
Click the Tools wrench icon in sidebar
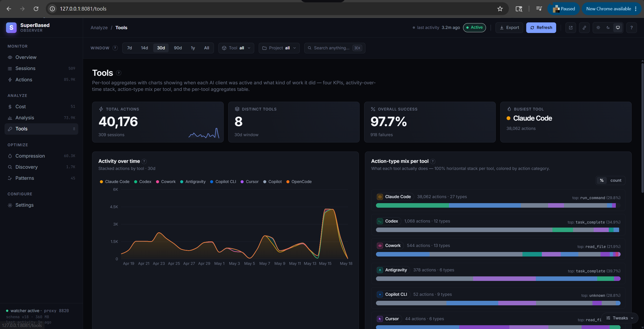coord(10,129)
